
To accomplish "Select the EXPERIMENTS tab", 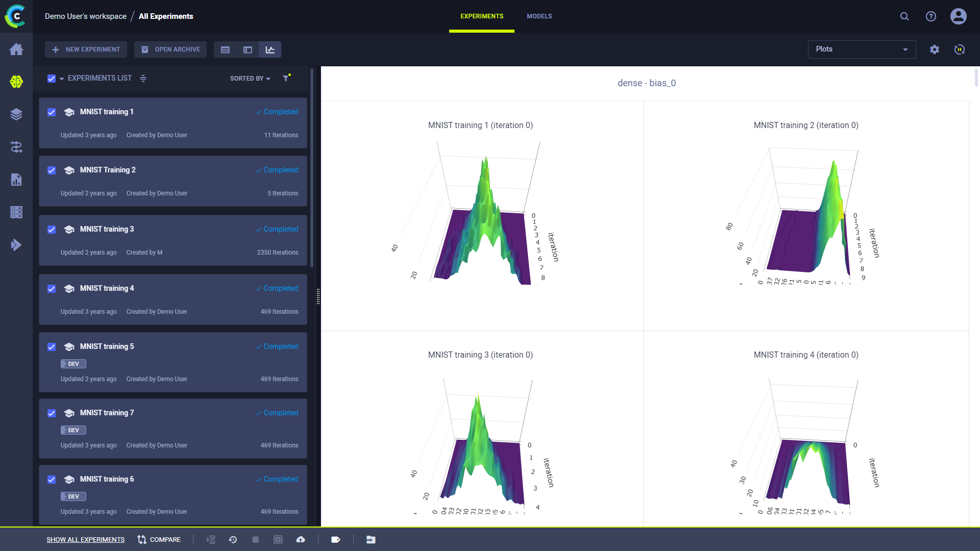I will click(x=481, y=16).
